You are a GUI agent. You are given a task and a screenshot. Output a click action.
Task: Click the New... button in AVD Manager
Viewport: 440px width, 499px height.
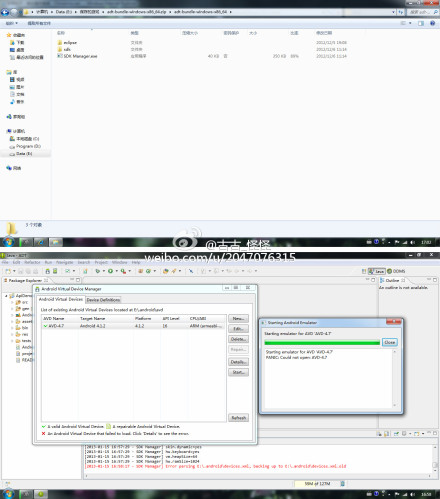238,319
